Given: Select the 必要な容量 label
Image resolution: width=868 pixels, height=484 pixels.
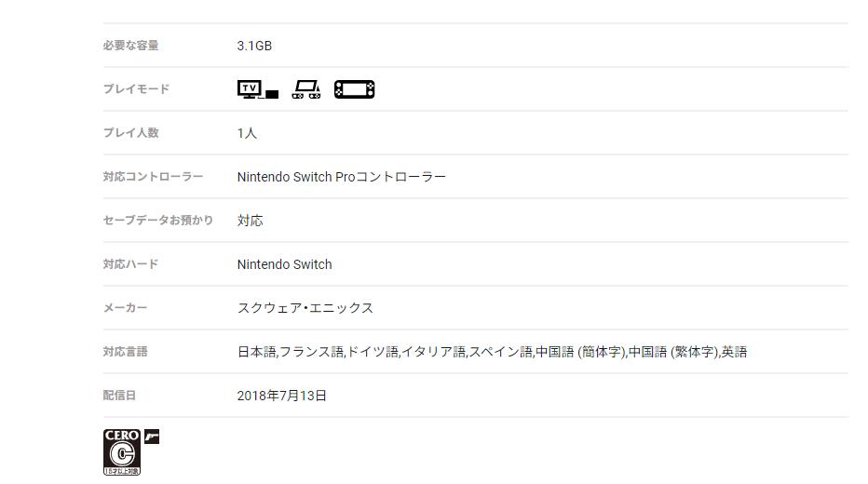Looking at the screenshot, I should (131, 46).
